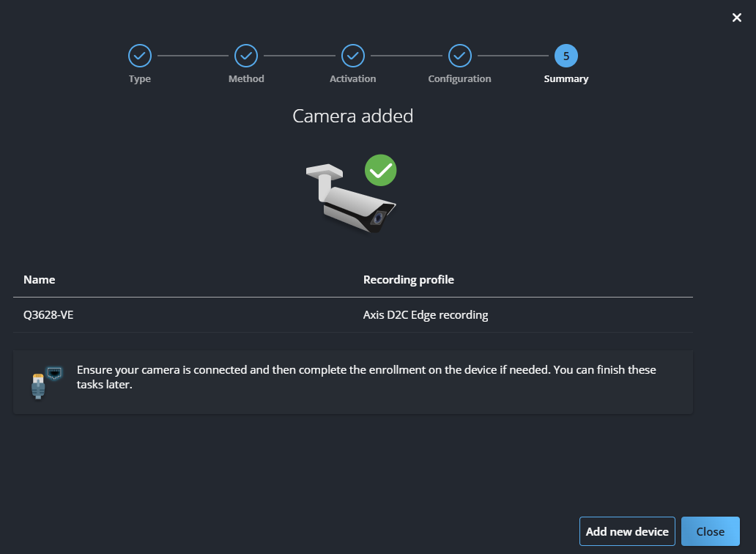Click the Configuration step checkmark circle
The width and height of the screenshot is (756, 554).
click(x=459, y=55)
